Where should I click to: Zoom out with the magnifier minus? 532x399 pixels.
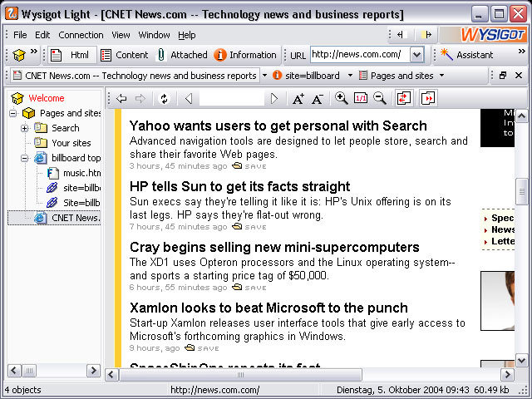coord(380,98)
